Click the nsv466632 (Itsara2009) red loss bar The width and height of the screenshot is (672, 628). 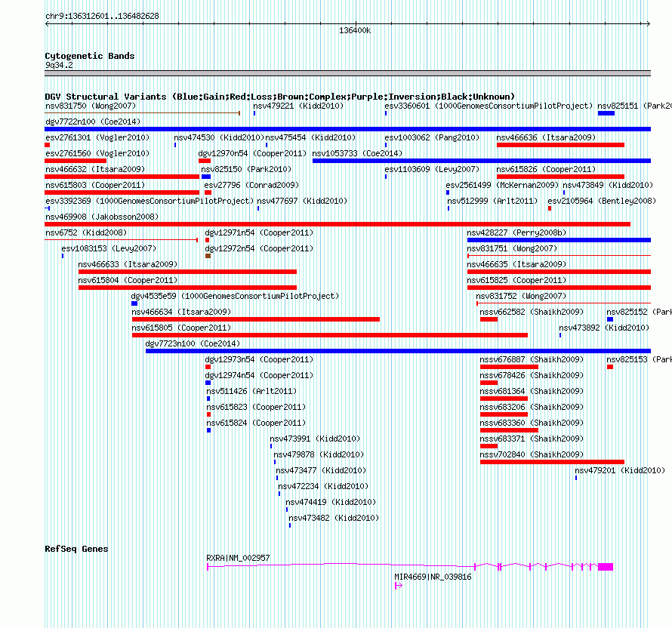coord(122,177)
